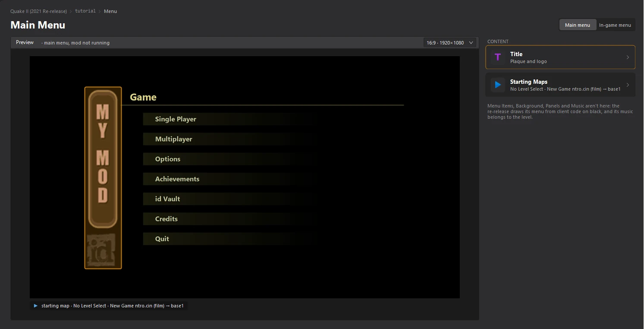This screenshot has height=329, width=644.
Task: Expand the Starting Maps row chevron
Action: click(x=628, y=85)
